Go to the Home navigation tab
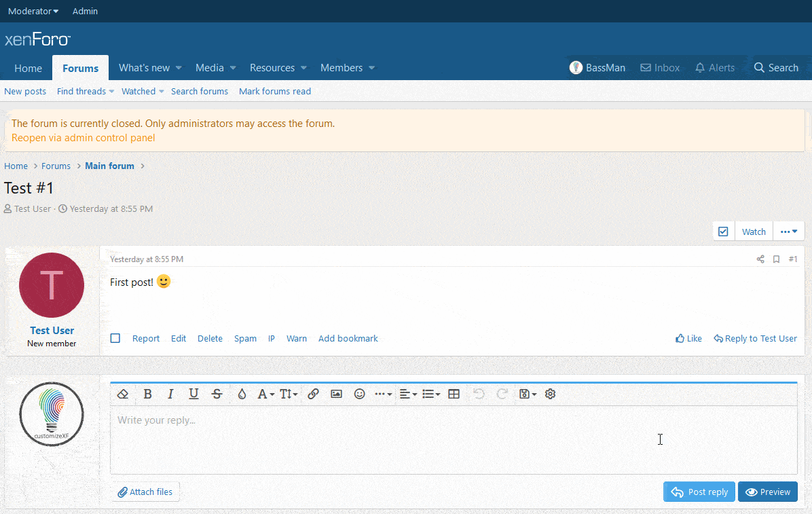 click(28, 68)
